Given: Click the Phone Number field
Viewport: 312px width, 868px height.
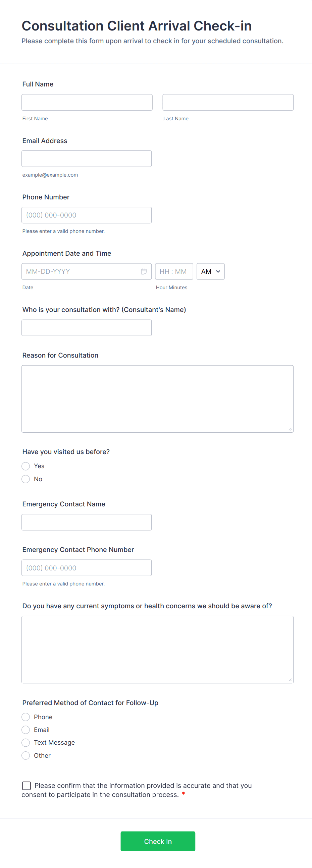Looking at the screenshot, I should (x=87, y=215).
